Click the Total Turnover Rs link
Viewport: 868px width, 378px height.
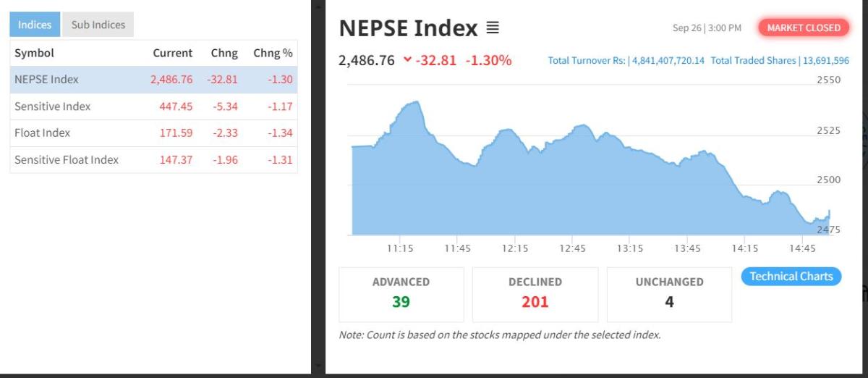coord(626,61)
